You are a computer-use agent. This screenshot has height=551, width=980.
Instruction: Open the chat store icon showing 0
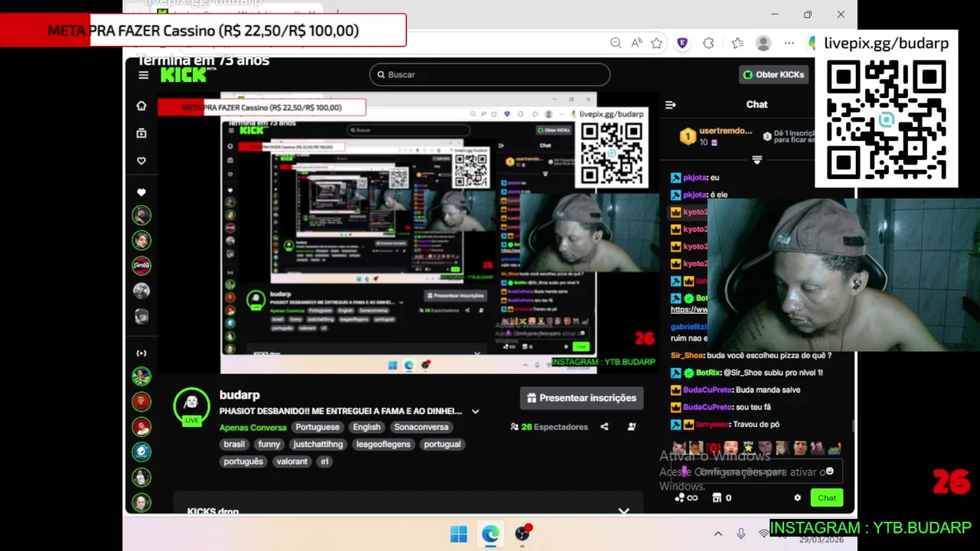point(722,497)
